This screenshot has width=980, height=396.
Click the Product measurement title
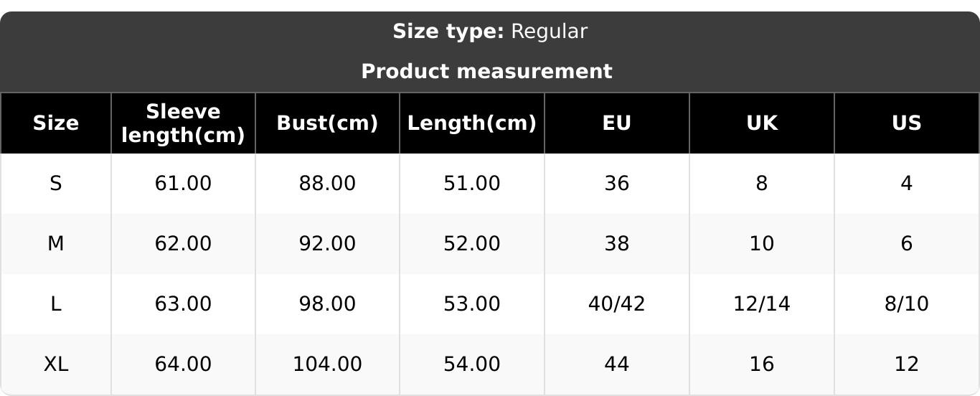click(x=486, y=72)
